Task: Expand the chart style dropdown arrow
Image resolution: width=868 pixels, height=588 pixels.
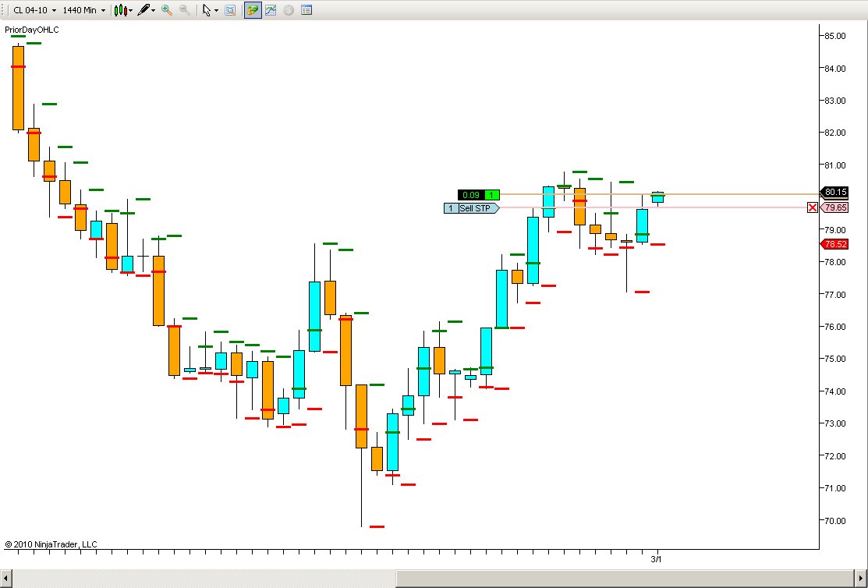Action: [131, 10]
